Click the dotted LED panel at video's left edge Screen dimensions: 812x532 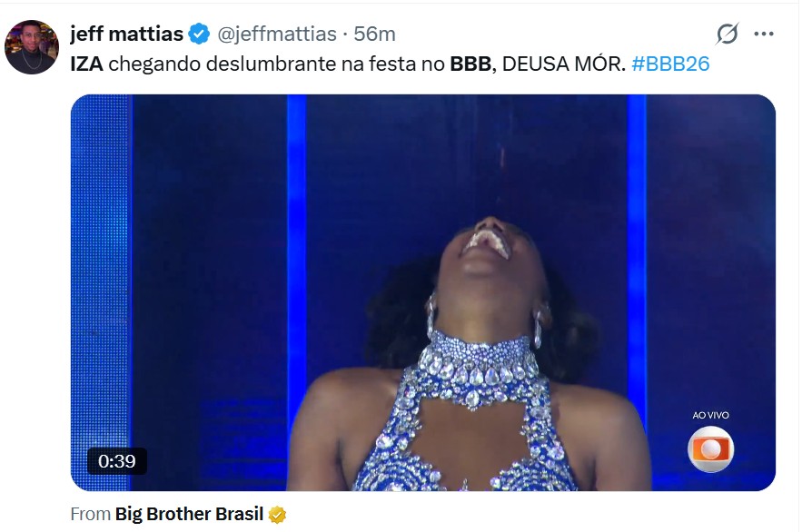click(x=100, y=292)
